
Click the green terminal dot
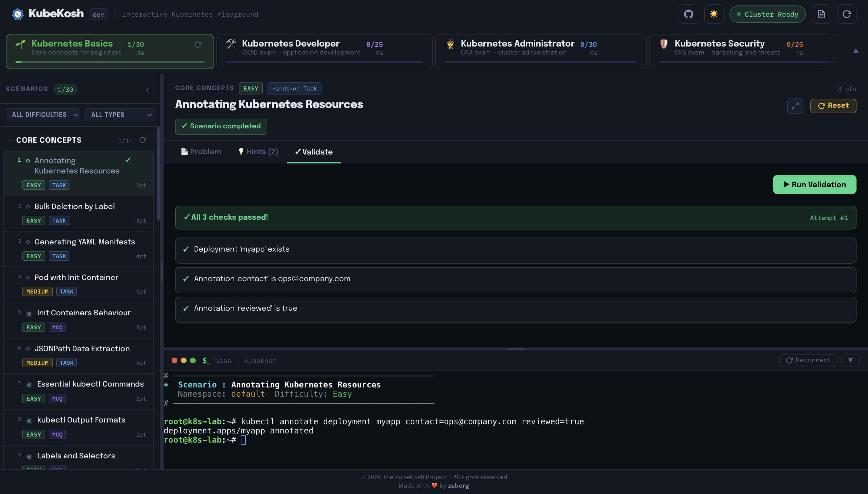pyautogui.click(x=193, y=360)
